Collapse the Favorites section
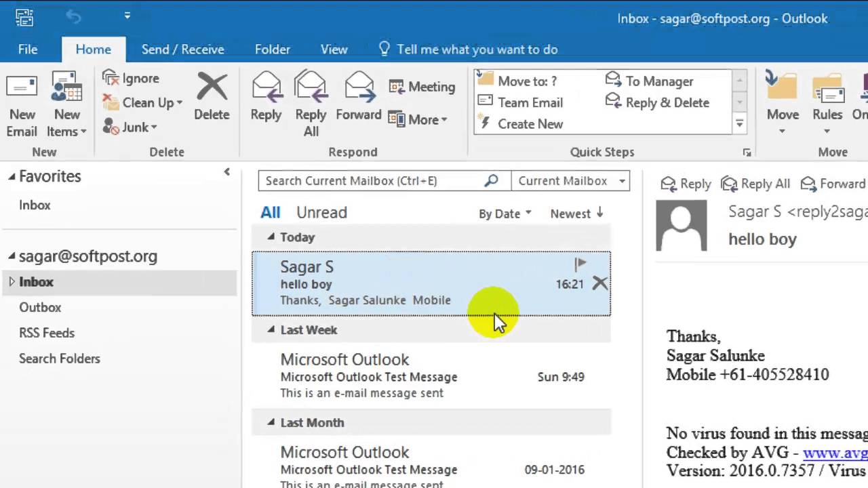The image size is (868, 488). [x=12, y=176]
